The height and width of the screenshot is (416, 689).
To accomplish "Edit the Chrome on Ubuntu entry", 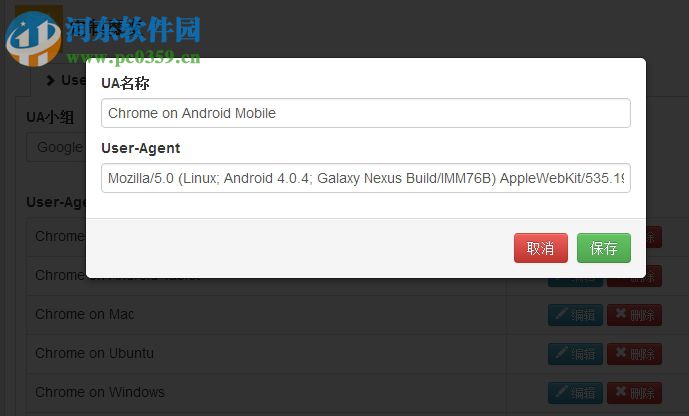I will [575, 354].
